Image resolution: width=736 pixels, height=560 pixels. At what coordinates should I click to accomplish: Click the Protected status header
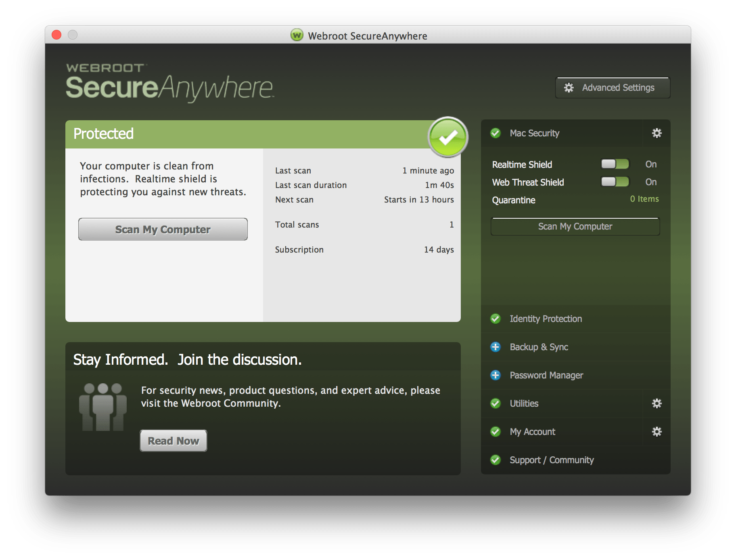click(263, 134)
